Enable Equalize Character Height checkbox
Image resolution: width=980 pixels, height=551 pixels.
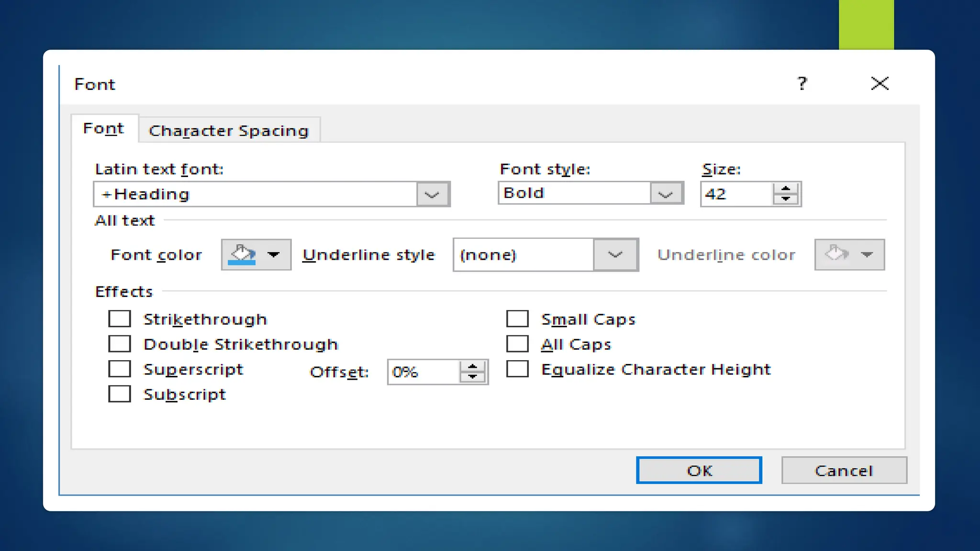pos(517,369)
